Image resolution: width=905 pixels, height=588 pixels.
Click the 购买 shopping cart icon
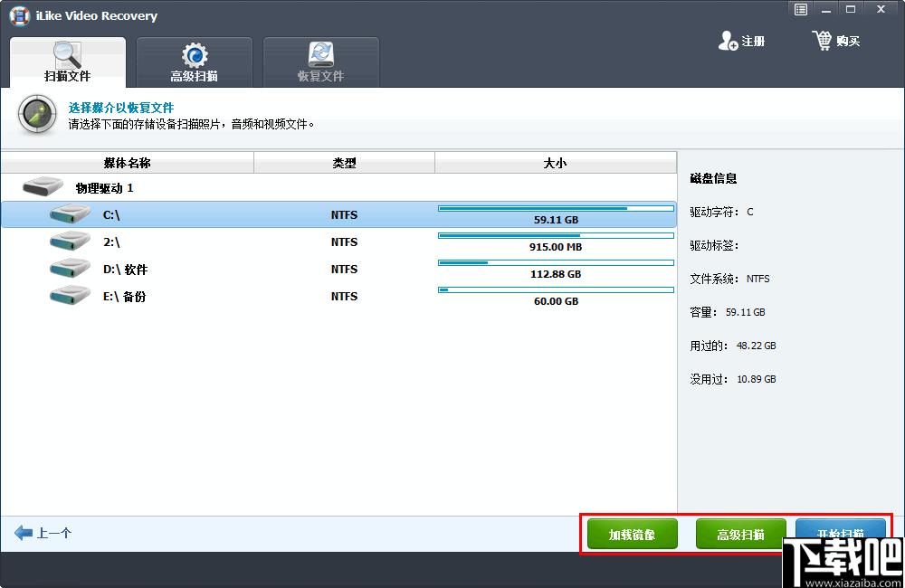(x=822, y=41)
